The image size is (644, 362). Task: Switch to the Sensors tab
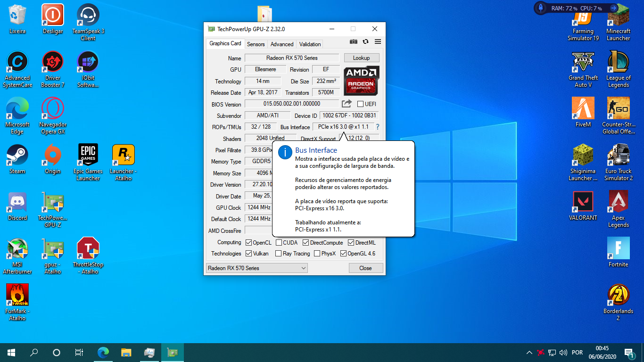(x=256, y=44)
